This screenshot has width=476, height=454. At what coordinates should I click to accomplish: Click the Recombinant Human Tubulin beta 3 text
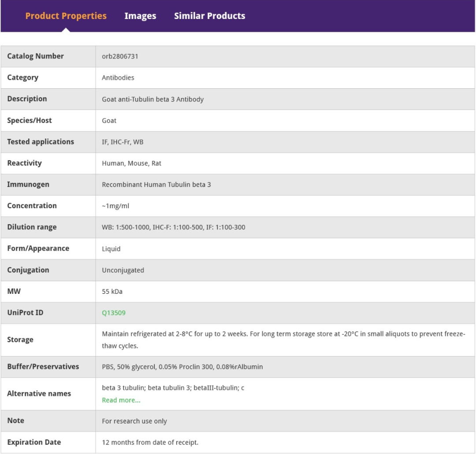pyautogui.click(x=156, y=184)
